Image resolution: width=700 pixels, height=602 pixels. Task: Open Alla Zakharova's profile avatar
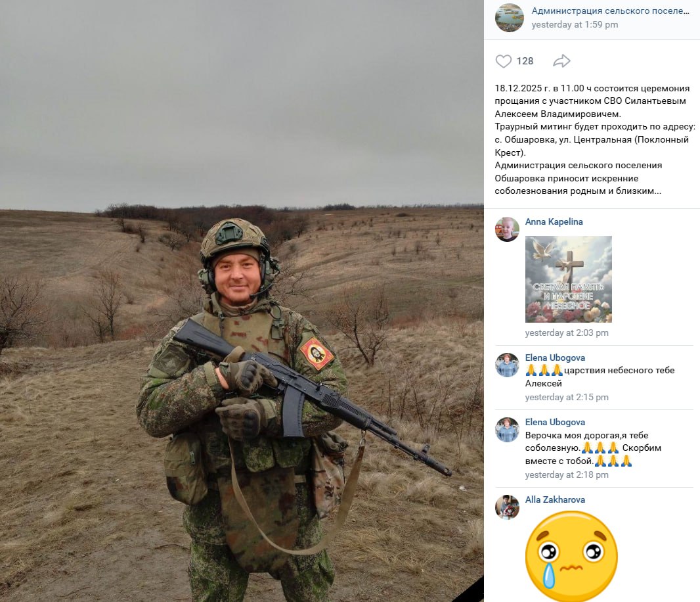[507, 507]
